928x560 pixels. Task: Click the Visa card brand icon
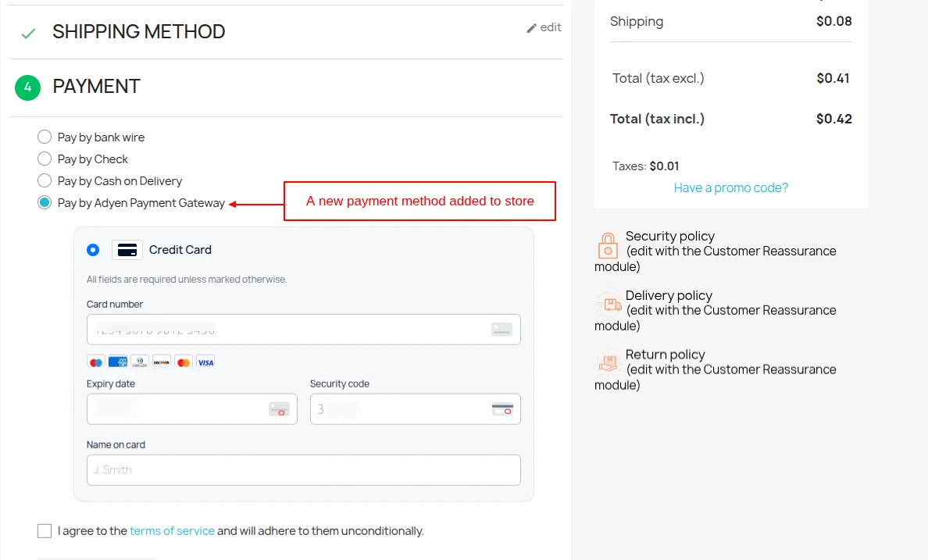[x=205, y=361]
